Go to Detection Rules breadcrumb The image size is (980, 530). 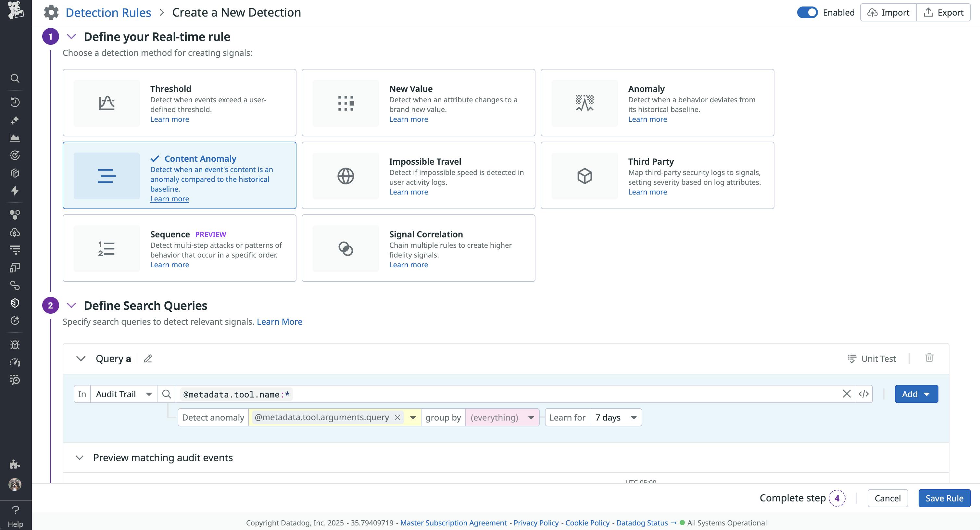(x=108, y=12)
